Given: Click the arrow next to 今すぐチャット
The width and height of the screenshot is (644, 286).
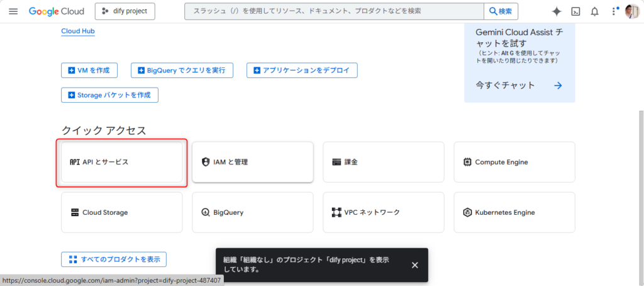Looking at the screenshot, I should click(557, 85).
